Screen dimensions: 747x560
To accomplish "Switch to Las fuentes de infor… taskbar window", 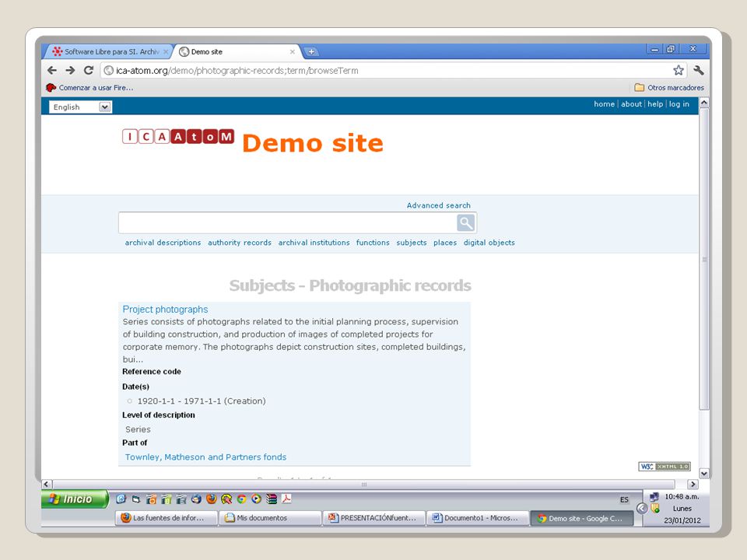I will point(166,518).
